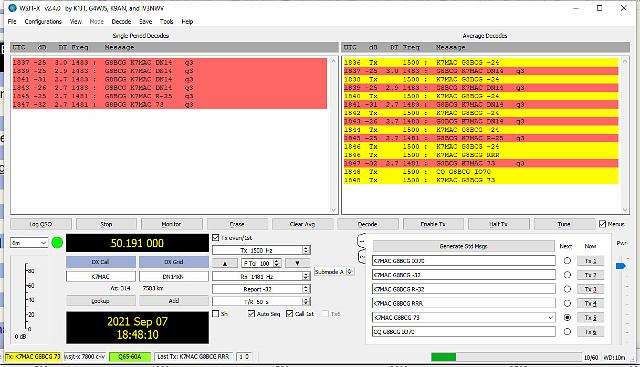Send message now with Tx 1 button
Image resolution: width=640 pixels, height=367 pixels.
coord(590,260)
